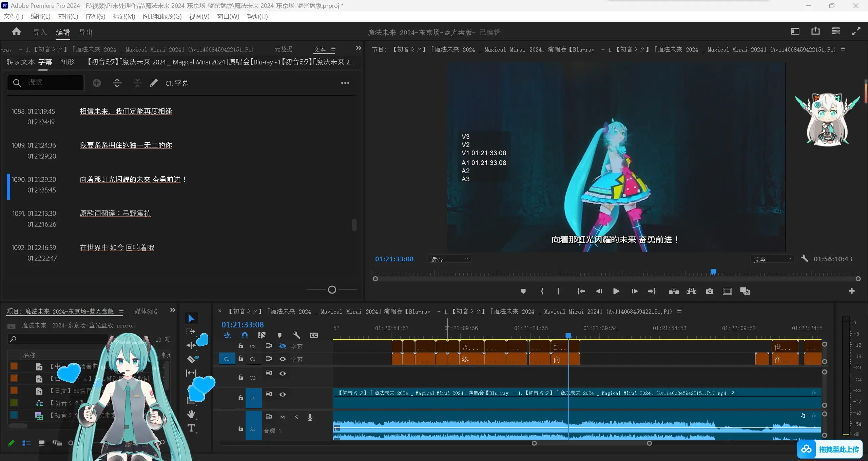Mark Out bracket in Program monitor

(x=558, y=291)
